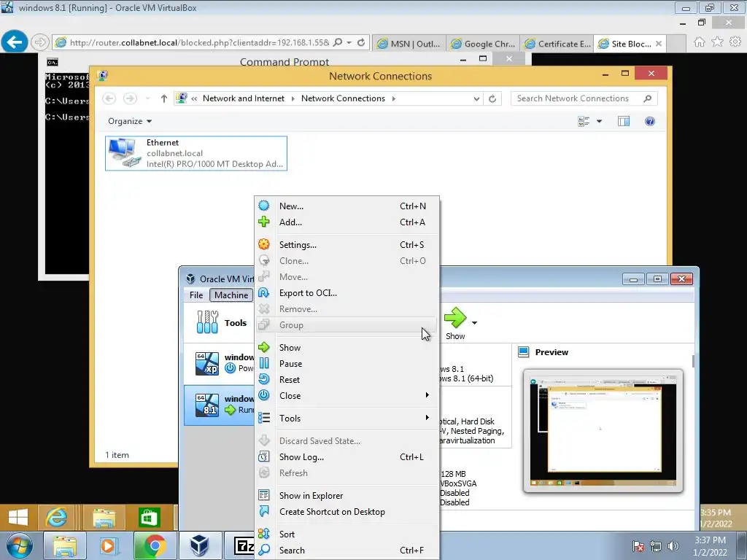Click the Show Log icon
The image size is (747, 560).
[264, 456]
